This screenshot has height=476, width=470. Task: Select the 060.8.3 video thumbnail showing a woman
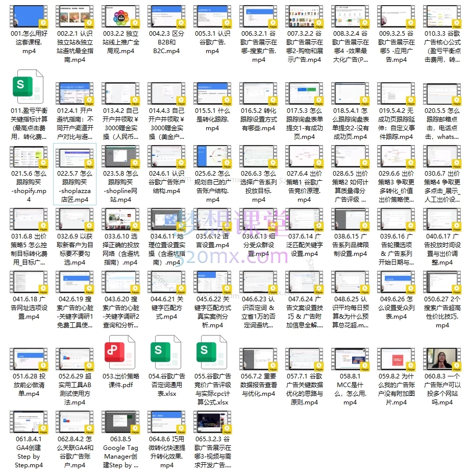tap(442, 360)
